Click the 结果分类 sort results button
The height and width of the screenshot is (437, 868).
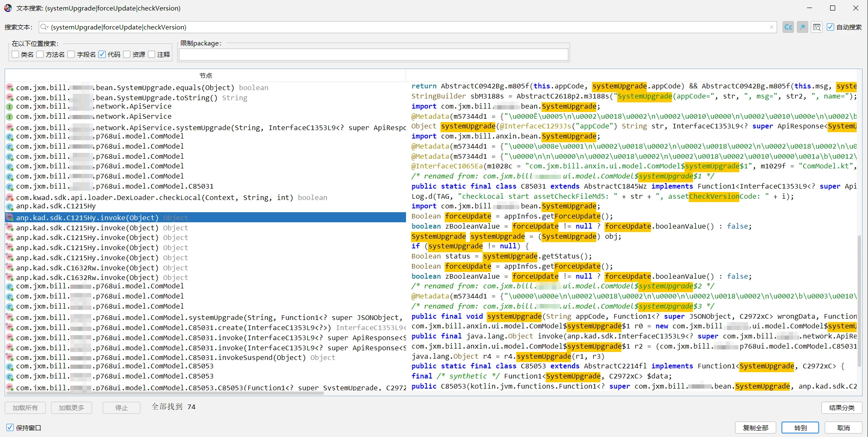tap(841, 408)
